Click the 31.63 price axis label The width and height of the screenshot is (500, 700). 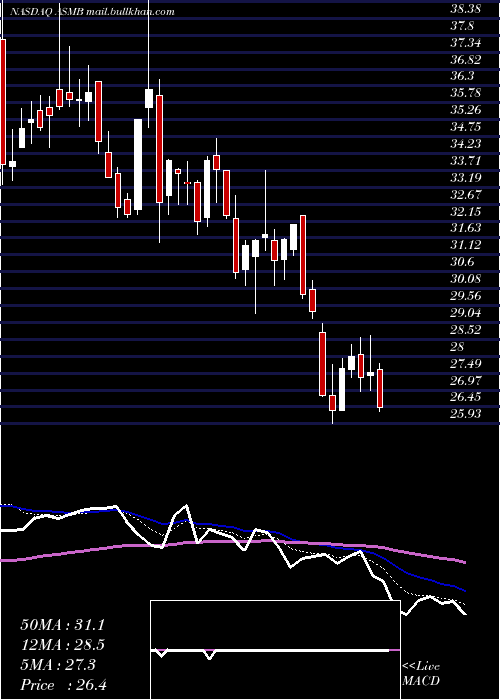tap(466, 228)
